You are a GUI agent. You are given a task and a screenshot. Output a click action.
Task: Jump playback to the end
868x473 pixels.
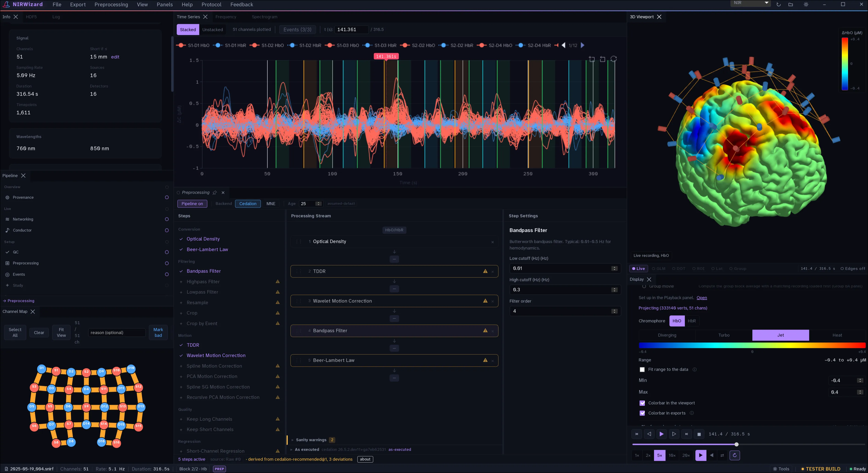click(686, 434)
